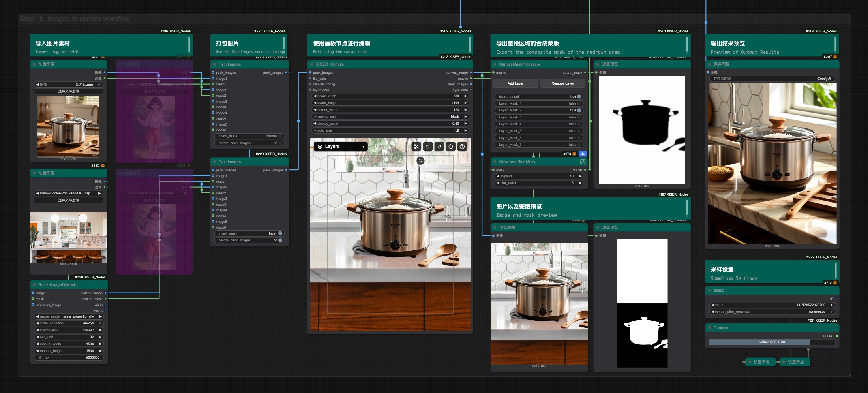The image size is (868, 393).
Task: Collapse the Denoise node via its title dot
Action: (x=709, y=328)
